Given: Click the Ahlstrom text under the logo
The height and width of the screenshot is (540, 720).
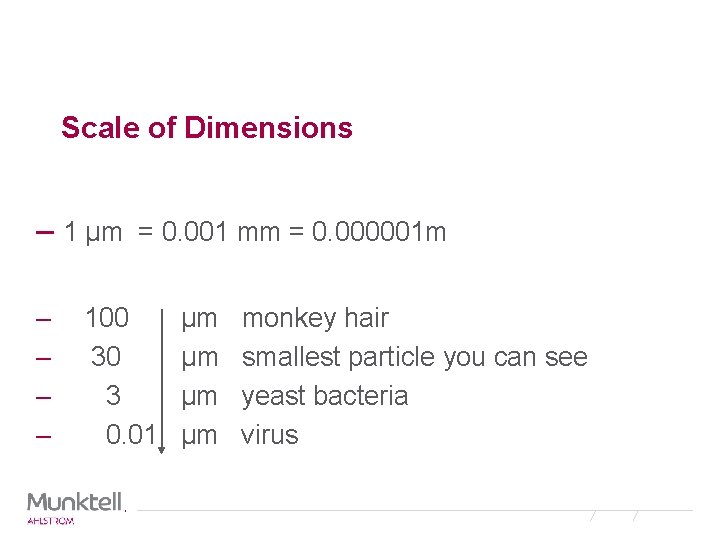Looking at the screenshot, I should (x=51, y=521).
